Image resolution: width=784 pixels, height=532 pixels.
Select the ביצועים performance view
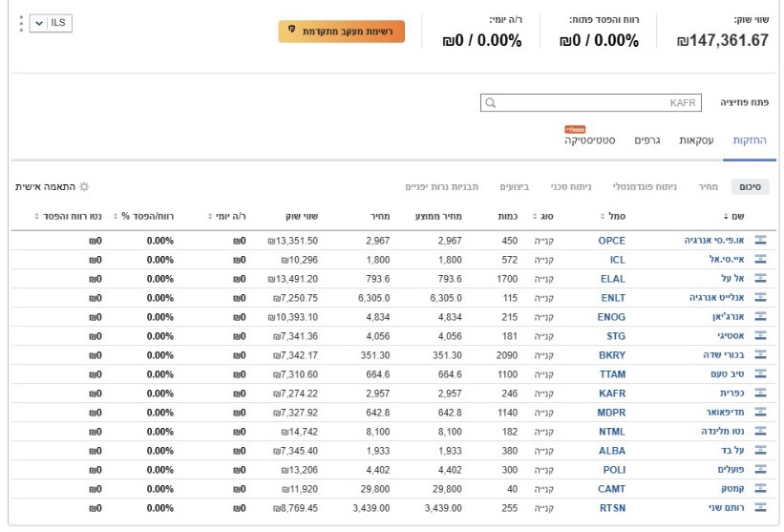[x=514, y=187]
